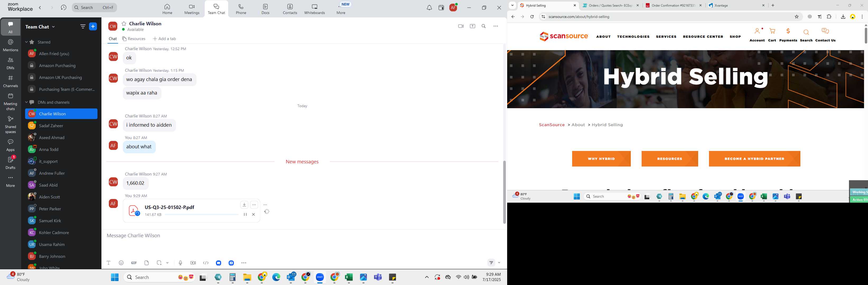The width and height of the screenshot is (868, 285).
Task: Search within the Charlie Wilson chat
Action: [484, 26]
